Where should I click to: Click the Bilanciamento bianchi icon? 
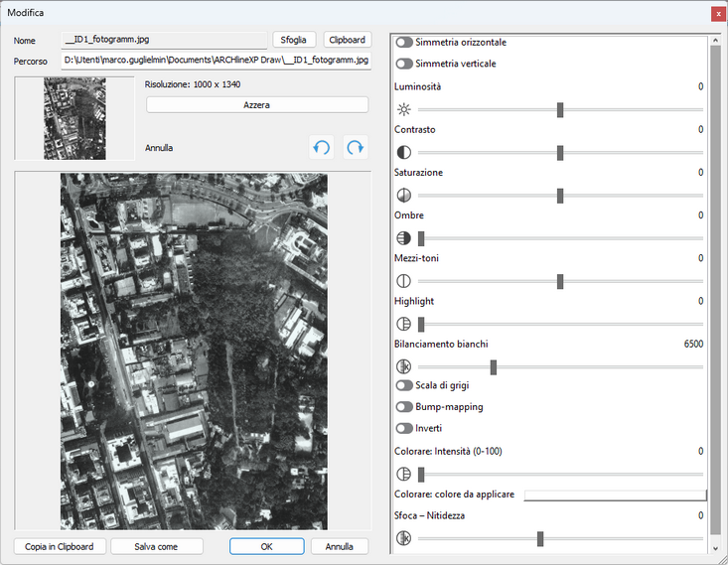404,366
